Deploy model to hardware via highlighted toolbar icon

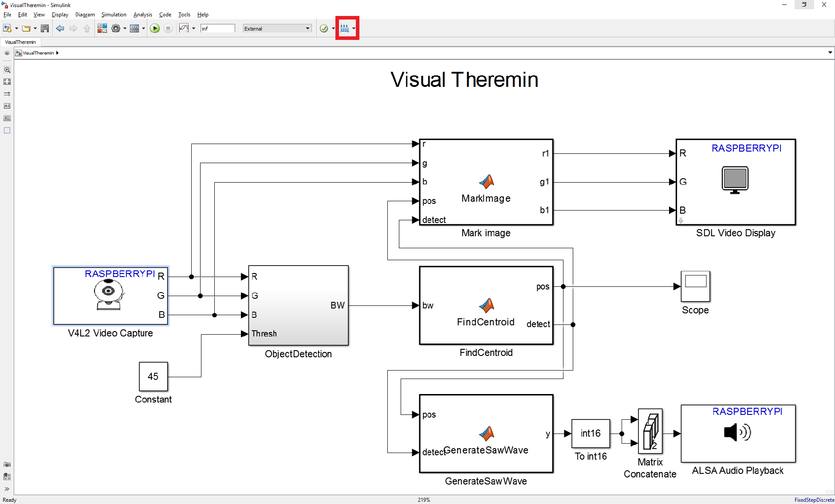[345, 28]
